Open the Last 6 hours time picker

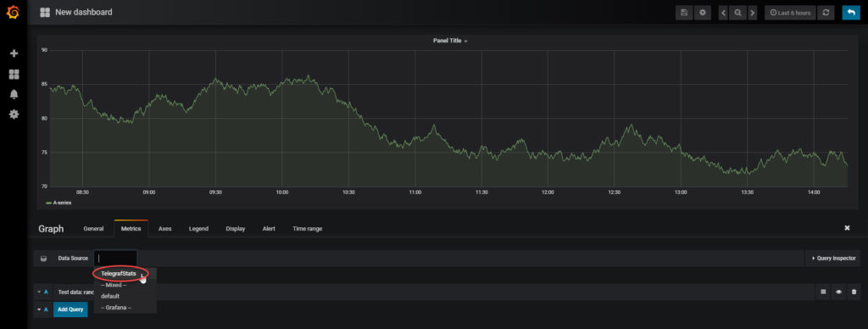click(790, 12)
